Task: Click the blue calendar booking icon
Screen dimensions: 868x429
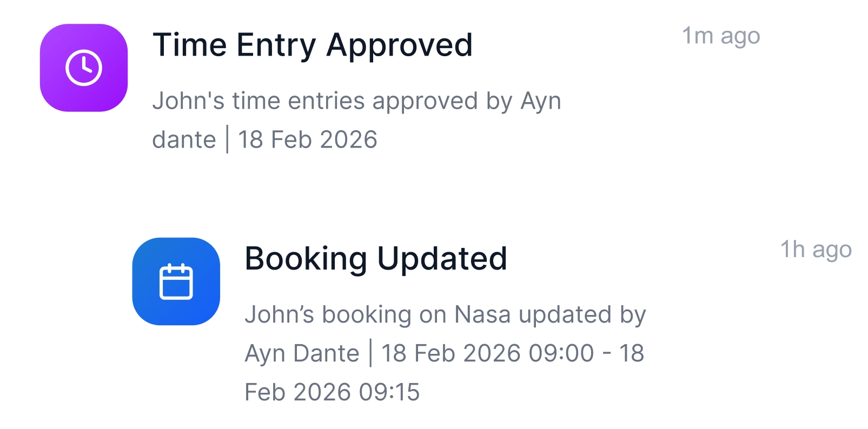Action: click(x=176, y=281)
